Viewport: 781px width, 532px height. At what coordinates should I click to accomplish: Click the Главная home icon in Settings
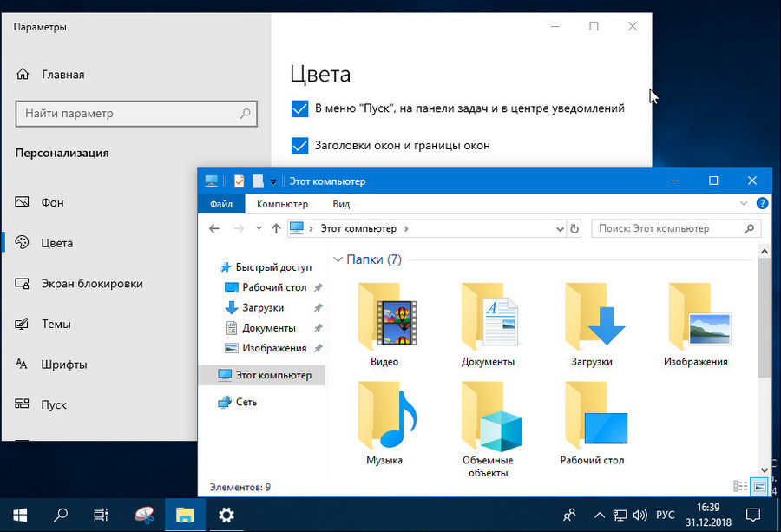[23, 75]
